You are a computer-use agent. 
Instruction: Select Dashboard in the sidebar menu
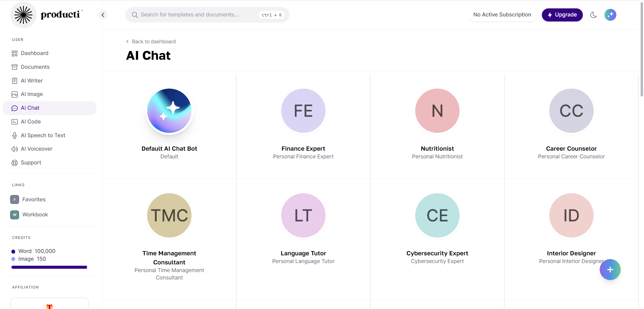pyautogui.click(x=34, y=53)
